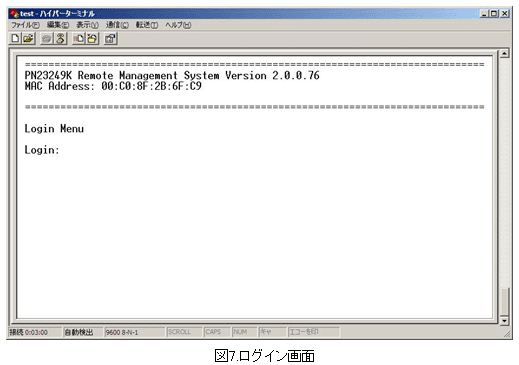Minimize the HyperTerminal window
Screen dimensions: 519x365
[x=484, y=14]
